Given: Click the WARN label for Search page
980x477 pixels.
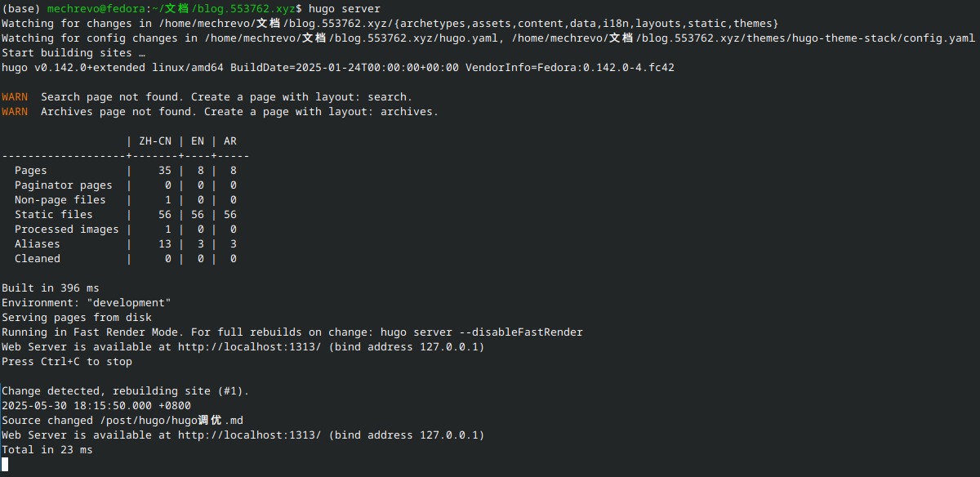Looking at the screenshot, I should coord(15,97).
